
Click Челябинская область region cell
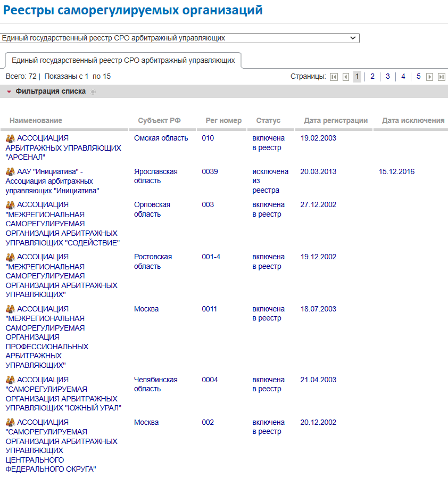click(155, 384)
